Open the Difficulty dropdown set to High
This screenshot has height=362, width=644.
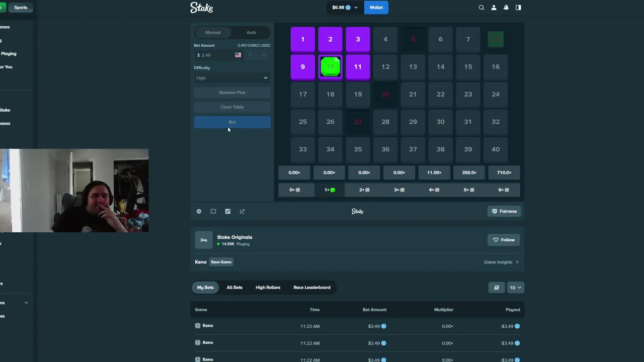(x=232, y=78)
